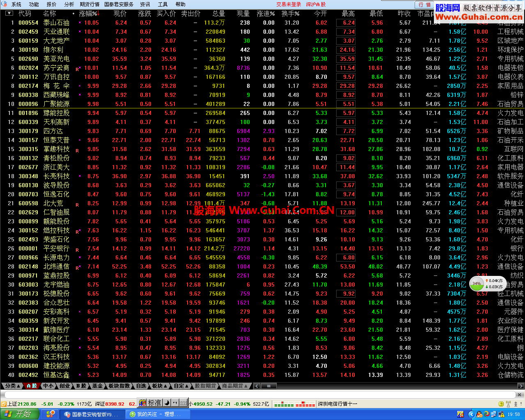Select the 中小 bottom tab

pos(48,386)
